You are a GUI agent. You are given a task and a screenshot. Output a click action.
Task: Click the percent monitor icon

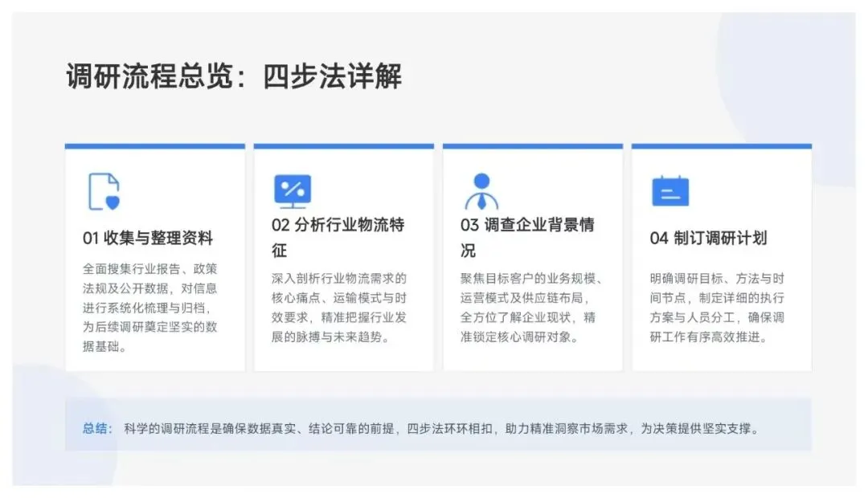tap(293, 191)
